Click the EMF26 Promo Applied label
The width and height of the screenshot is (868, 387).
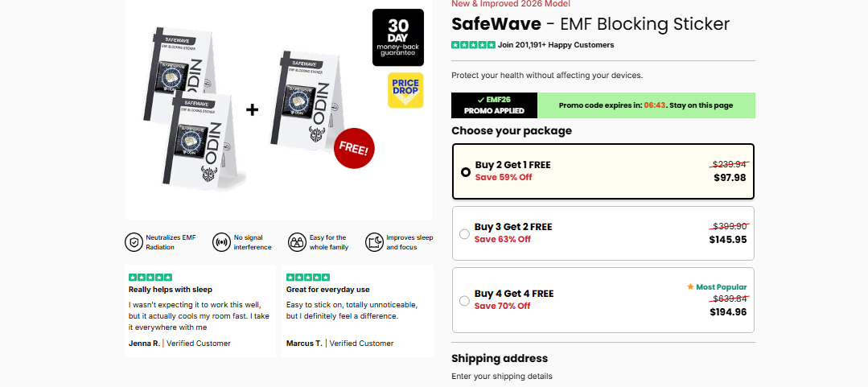tap(494, 105)
